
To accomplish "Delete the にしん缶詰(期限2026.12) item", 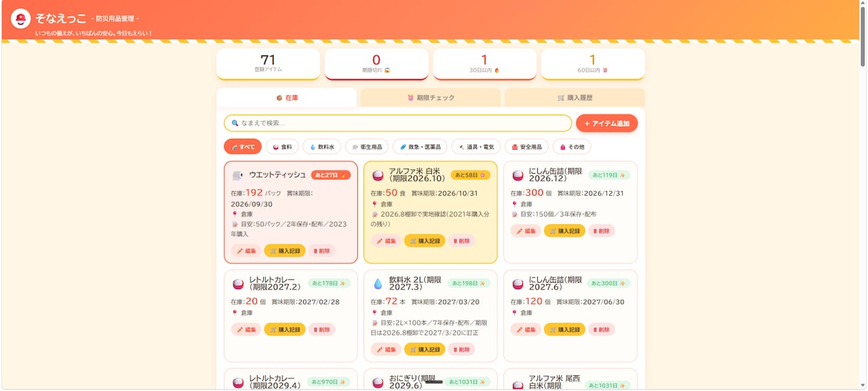I will point(602,231).
